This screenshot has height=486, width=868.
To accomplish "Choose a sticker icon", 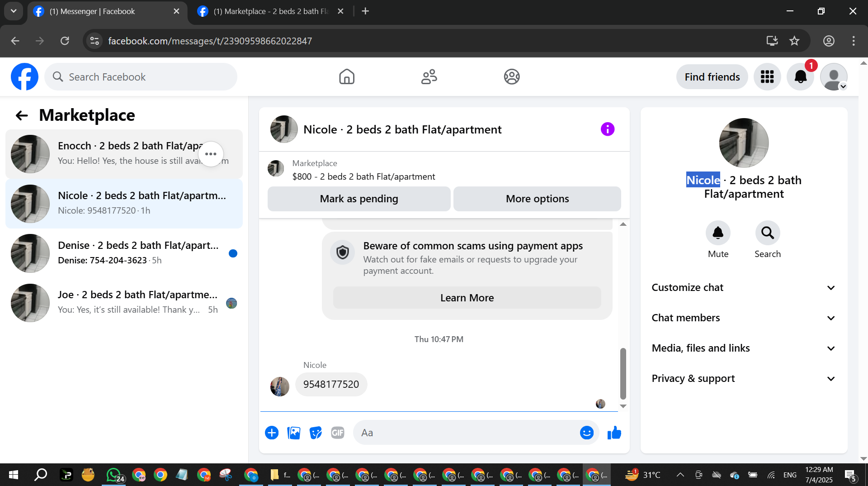I will tap(316, 433).
